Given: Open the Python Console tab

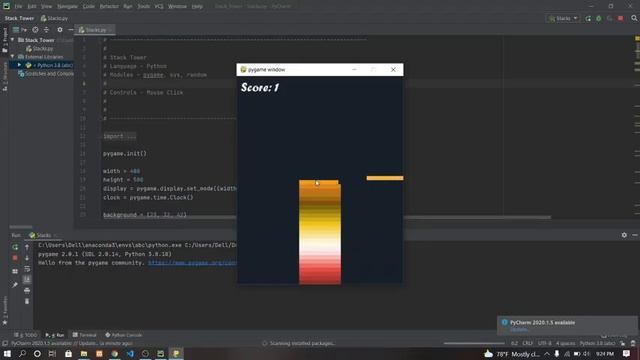Looking at the screenshot, I should tap(124, 335).
